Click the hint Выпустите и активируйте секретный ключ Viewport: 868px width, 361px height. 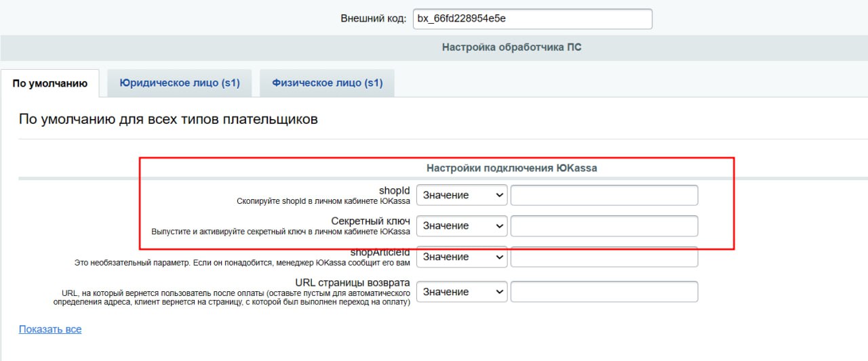(281, 232)
